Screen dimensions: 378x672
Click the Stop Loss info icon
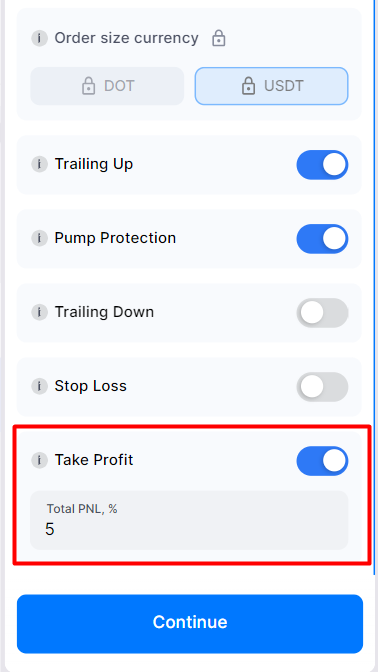pyautogui.click(x=39, y=387)
